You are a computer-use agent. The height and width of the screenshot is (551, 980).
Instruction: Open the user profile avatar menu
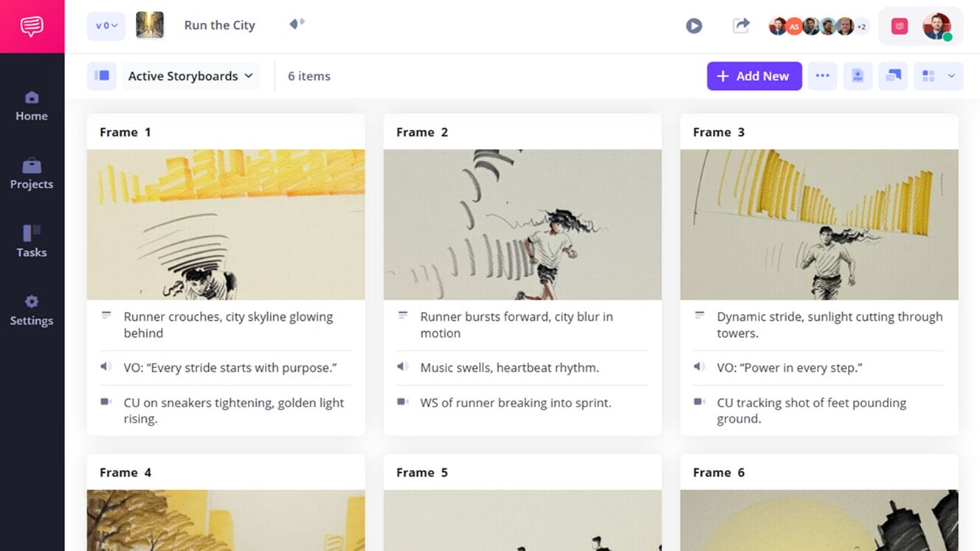click(936, 27)
